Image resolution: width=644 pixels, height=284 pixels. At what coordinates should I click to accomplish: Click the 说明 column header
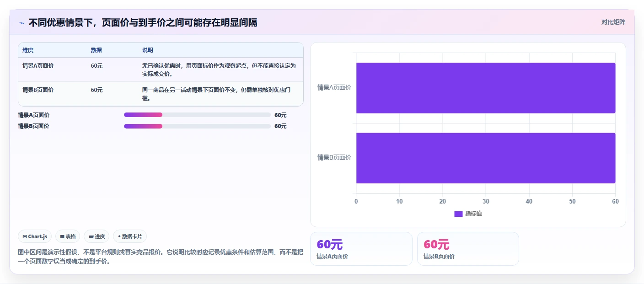pyautogui.click(x=148, y=50)
